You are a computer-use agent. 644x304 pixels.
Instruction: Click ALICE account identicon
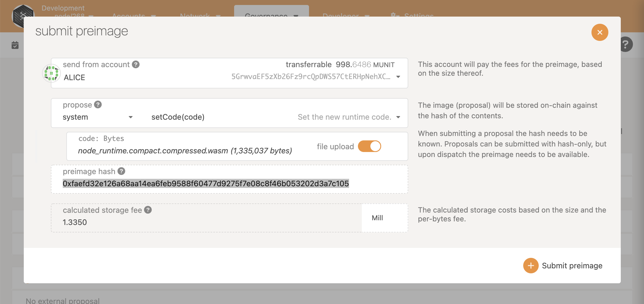[51, 73]
